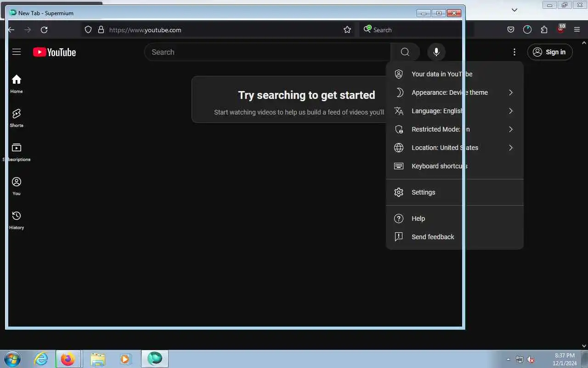Click the padlock site security icon
This screenshot has width=588, height=368.
tap(101, 30)
